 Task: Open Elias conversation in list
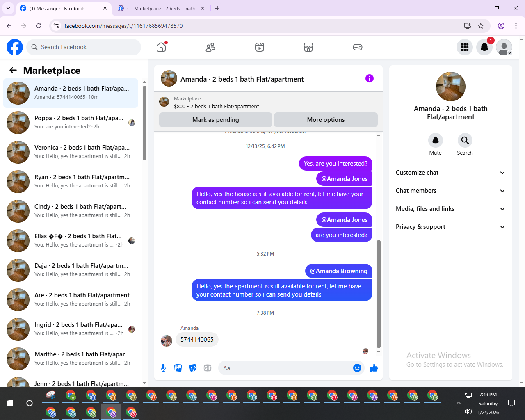[71, 241]
